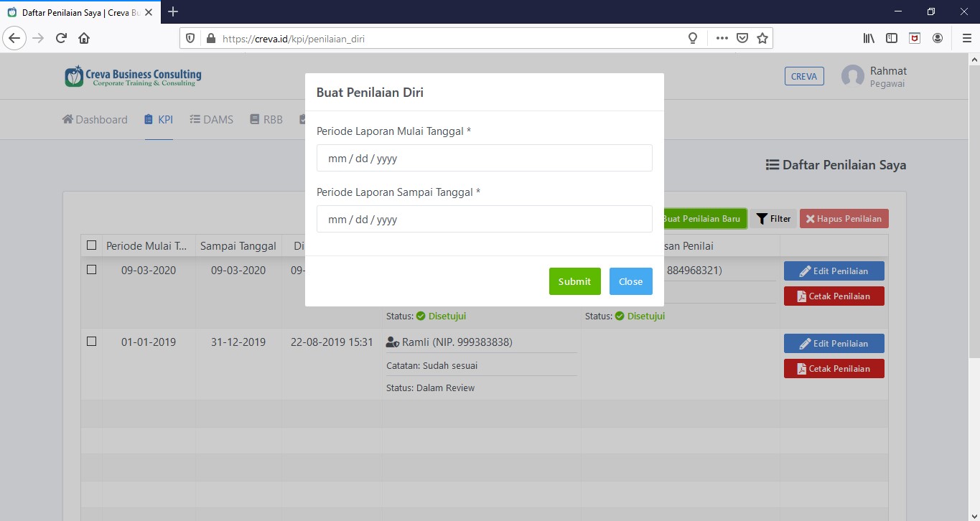Viewport: 980px width, 521px height.
Task: Open Firefox library icon
Action: (869, 39)
